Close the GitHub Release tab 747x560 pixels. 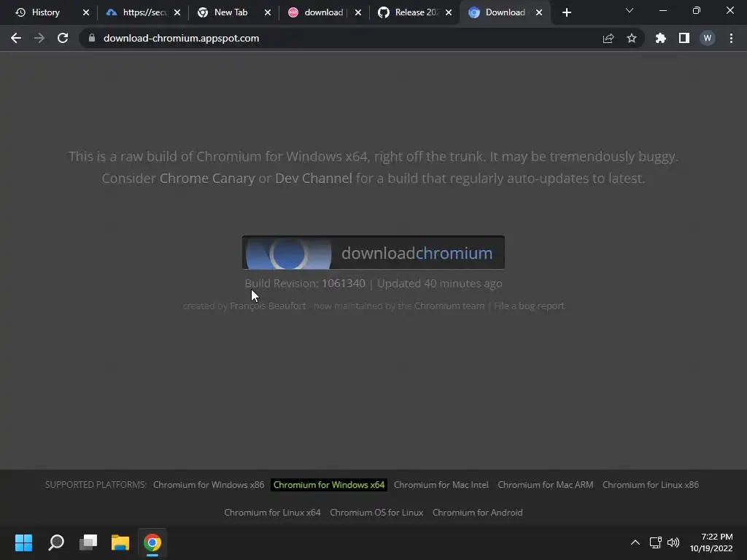(449, 12)
